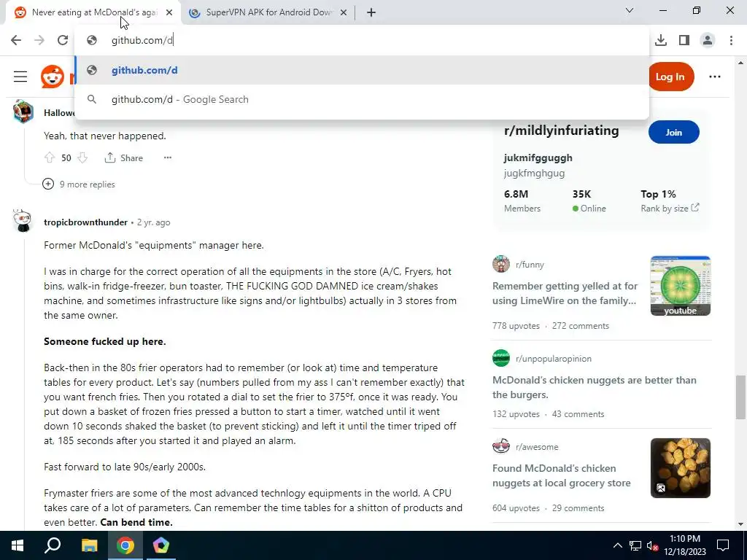
Task: Open the Chrome downloads icon
Action: point(660,40)
